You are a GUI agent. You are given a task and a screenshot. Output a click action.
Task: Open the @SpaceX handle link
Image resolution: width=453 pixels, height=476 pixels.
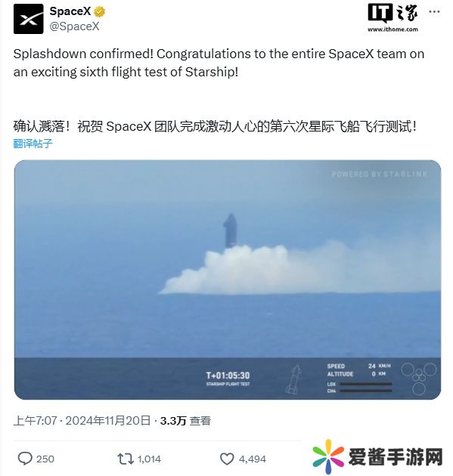(x=74, y=26)
